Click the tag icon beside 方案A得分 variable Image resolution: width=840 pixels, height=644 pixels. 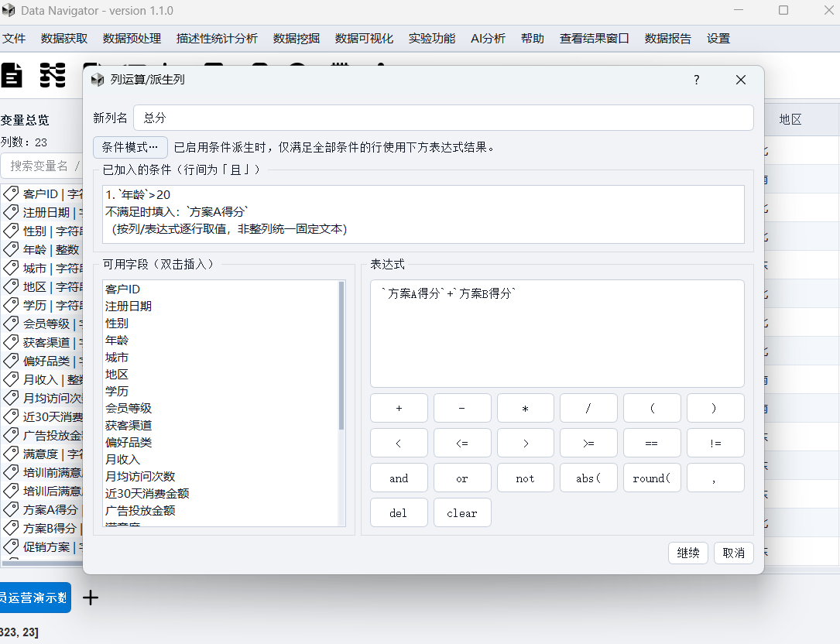point(11,509)
